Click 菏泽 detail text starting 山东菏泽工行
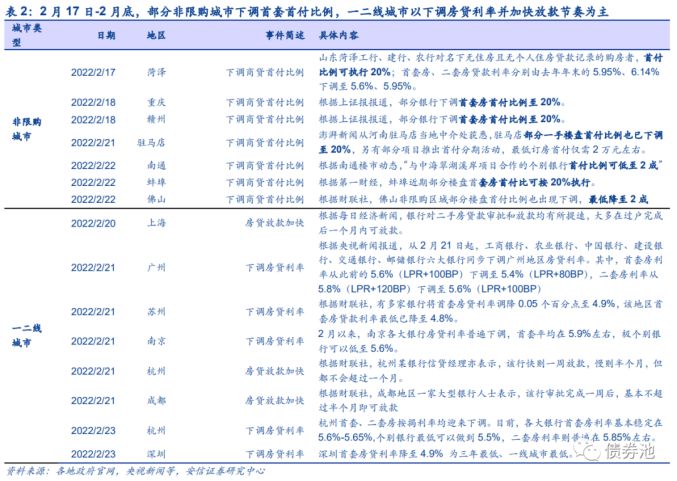This screenshot has width=677, height=481. click(x=490, y=72)
